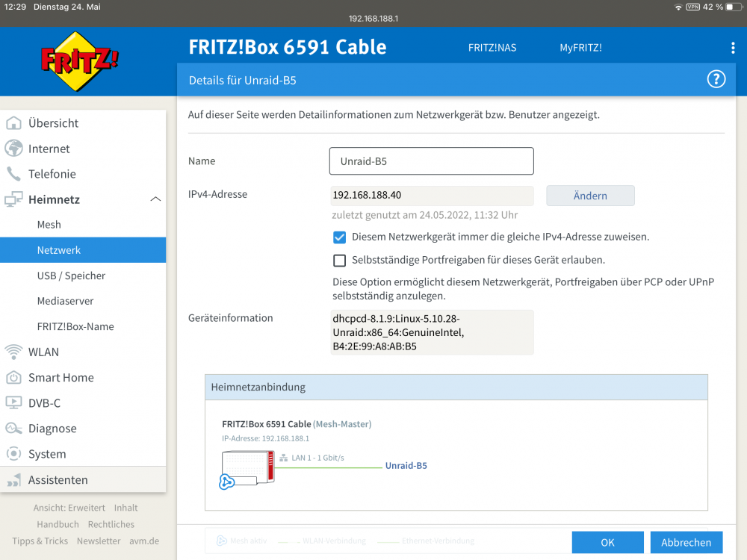This screenshot has height=560, width=747.
Task: Click the System gear icon
Action: (13, 454)
